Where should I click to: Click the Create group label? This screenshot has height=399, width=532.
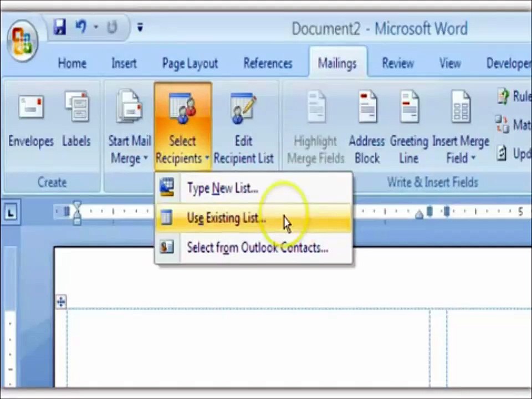tap(52, 182)
